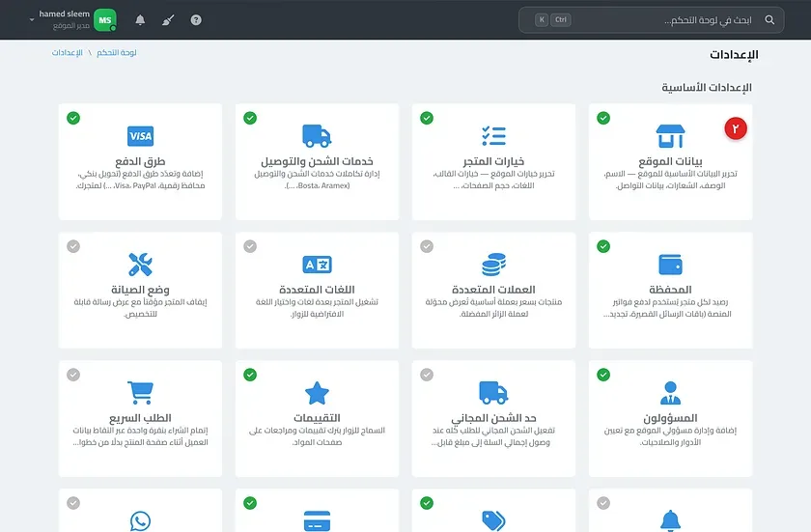The width and height of the screenshot is (811, 532).
Task: Click the translate icon of اللغات المتعددة
Action: click(317, 265)
